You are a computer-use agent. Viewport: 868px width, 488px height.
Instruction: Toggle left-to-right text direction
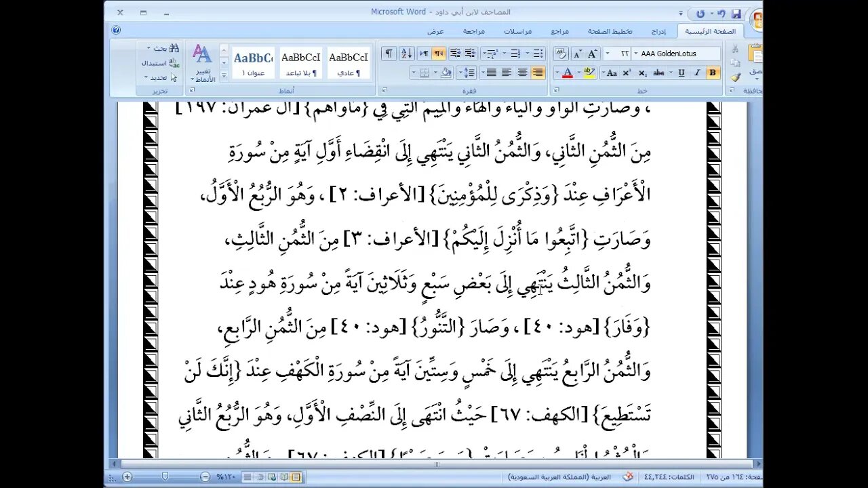424,54
